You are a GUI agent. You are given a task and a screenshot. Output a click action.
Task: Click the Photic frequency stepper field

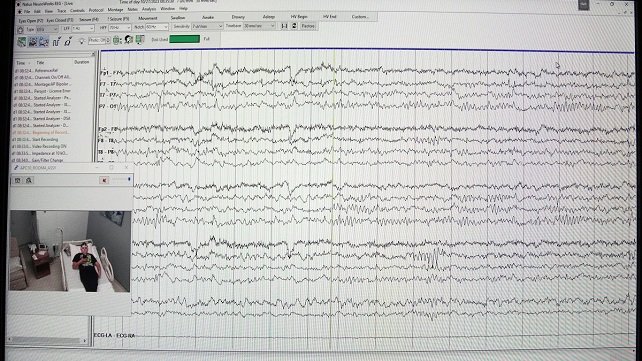pyautogui.click(x=100, y=41)
